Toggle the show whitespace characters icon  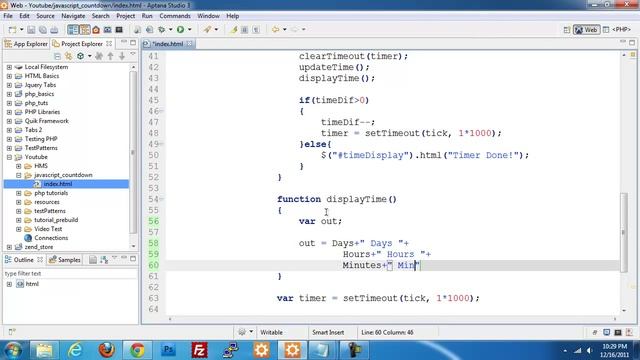(x=256, y=30)
